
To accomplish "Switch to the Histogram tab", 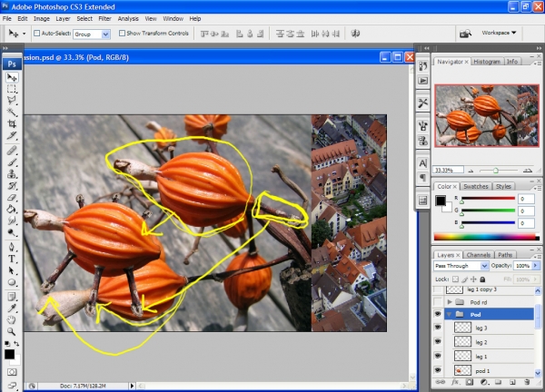I will click(x=487, y=62).
